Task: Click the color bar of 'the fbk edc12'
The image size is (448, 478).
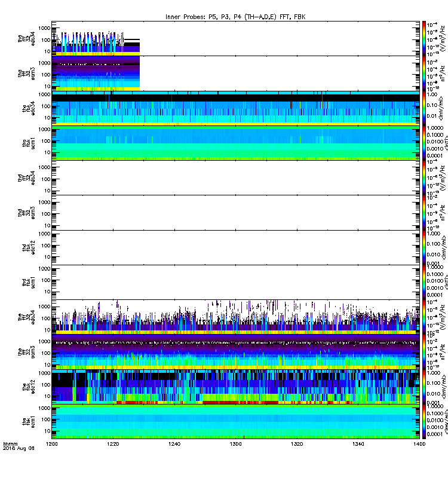Action: pos(424,387)
